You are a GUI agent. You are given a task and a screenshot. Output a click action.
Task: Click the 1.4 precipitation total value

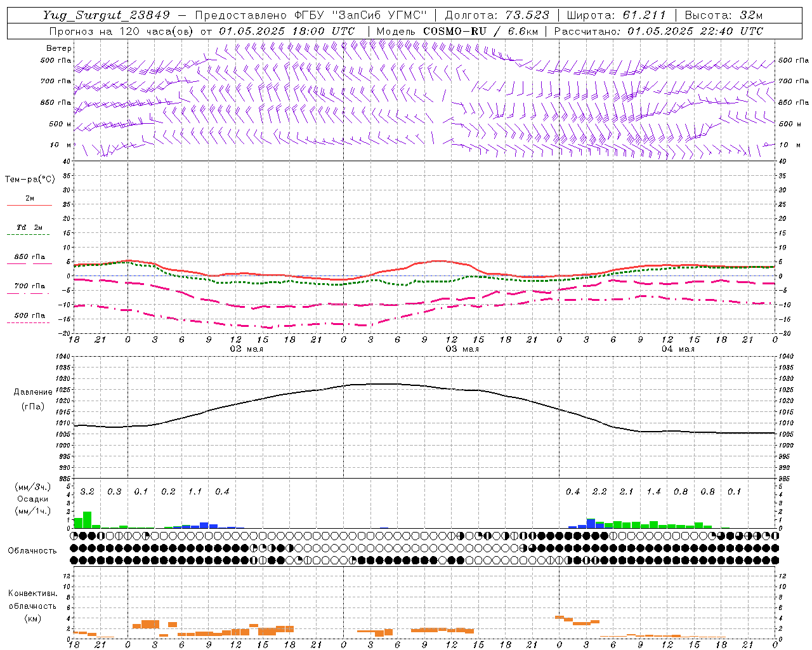tap(653, 491)
